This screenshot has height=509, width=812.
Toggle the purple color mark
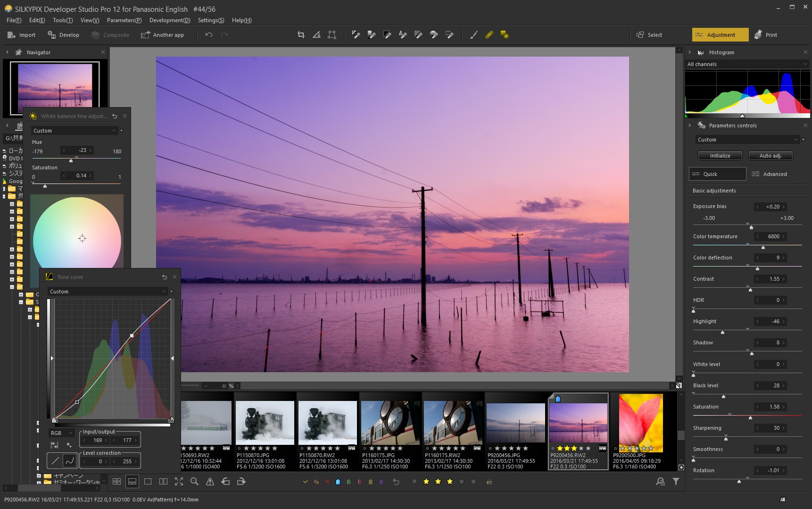pyautogui.click(x=381, y=482)
